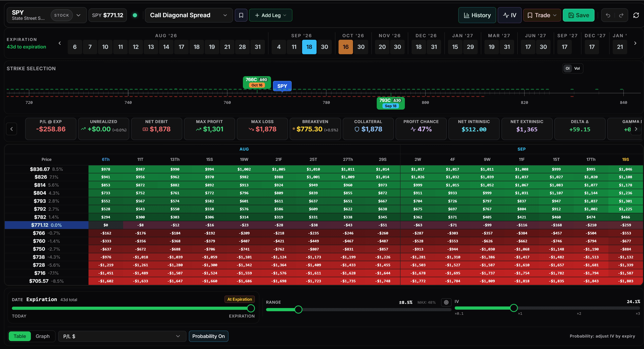Switch to Table view
This screenshot has width=644, height=349.
coord(20,336)
